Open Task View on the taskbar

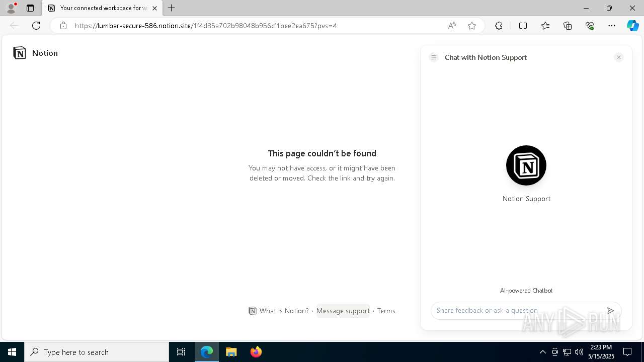click(181, 352)
